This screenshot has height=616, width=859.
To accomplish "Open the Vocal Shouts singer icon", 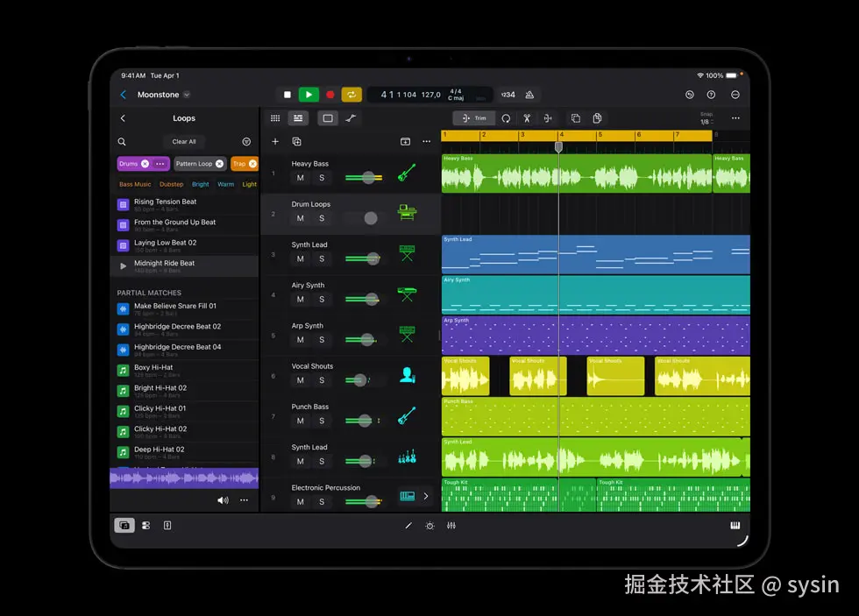I will [x=407, y=375].
